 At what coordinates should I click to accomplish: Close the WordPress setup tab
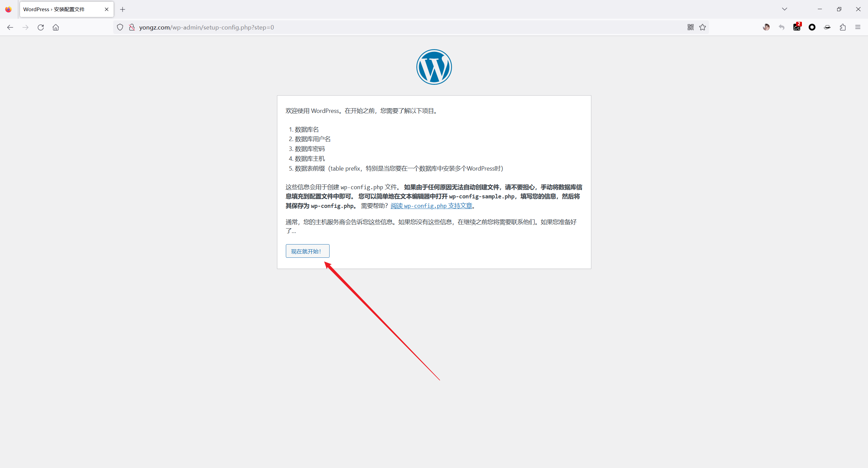pos(107,9)
